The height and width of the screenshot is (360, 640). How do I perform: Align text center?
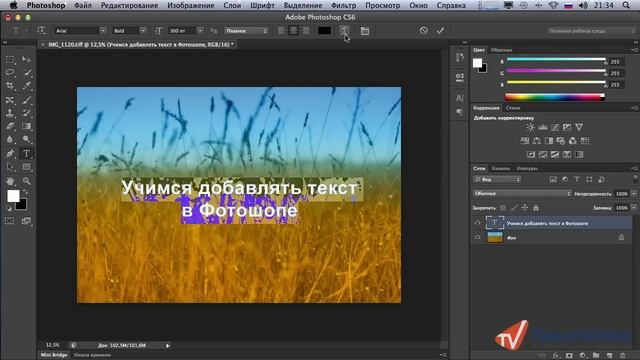[x=293, y=31]
